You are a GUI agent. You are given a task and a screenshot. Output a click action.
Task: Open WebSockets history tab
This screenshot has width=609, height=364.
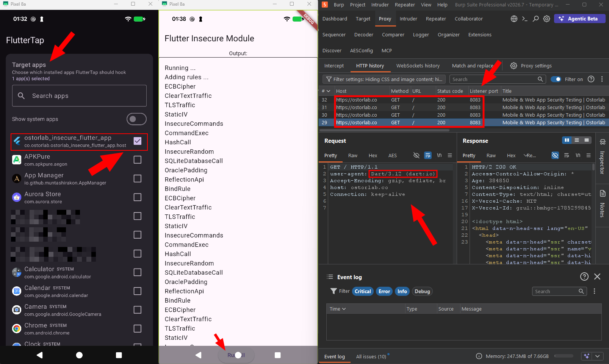click(x=418, y=66)
